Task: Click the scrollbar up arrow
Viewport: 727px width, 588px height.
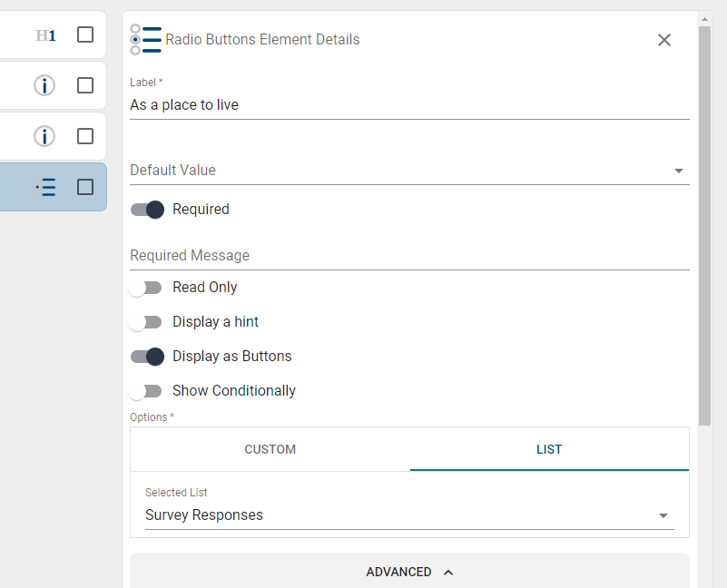Action: click(704, 19)
